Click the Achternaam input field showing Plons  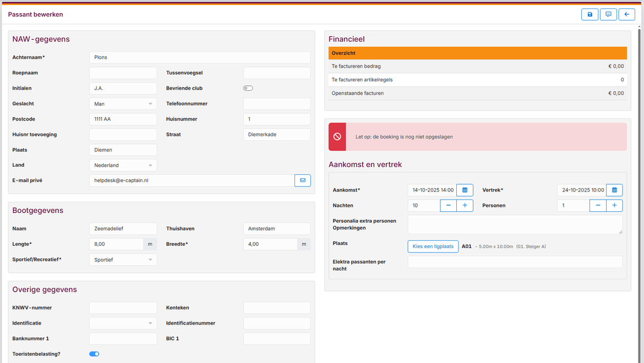[x=199, y=57]
